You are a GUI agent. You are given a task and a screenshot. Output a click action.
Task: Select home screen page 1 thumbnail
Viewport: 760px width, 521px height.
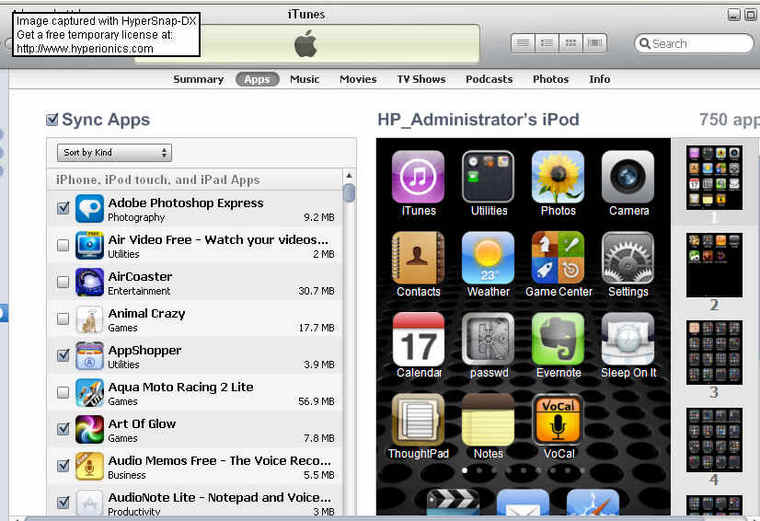pyautogui.click(x=714, y=178)
